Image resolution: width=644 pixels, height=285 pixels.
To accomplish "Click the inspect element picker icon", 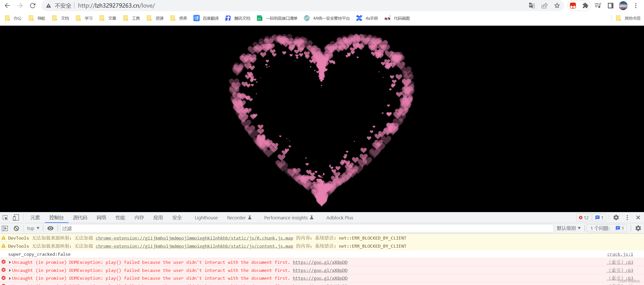I will pos(5,218).
